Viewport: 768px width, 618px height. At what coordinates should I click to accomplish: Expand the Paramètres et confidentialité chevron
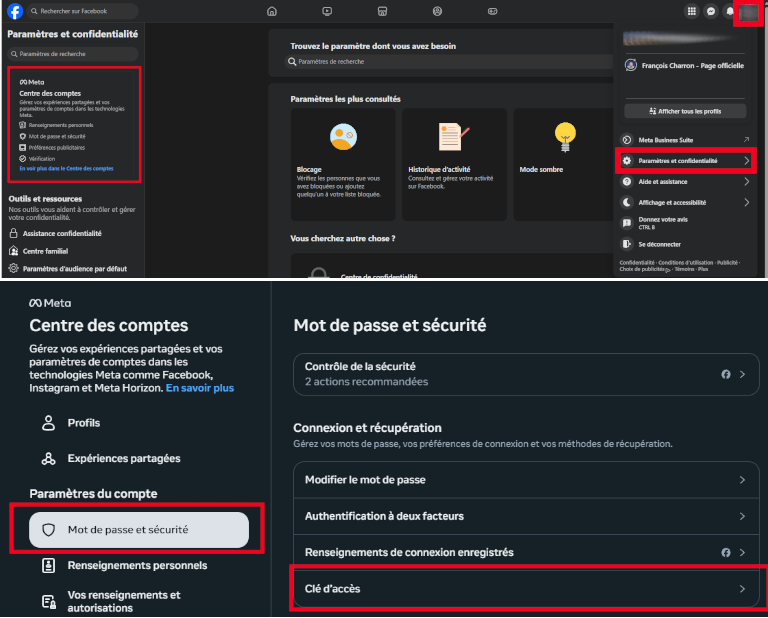(x=746, y=161)
